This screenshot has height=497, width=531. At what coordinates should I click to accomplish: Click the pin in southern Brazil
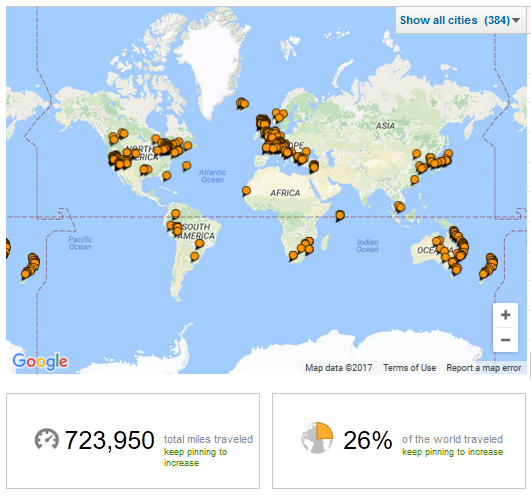(x=194, y=257)
